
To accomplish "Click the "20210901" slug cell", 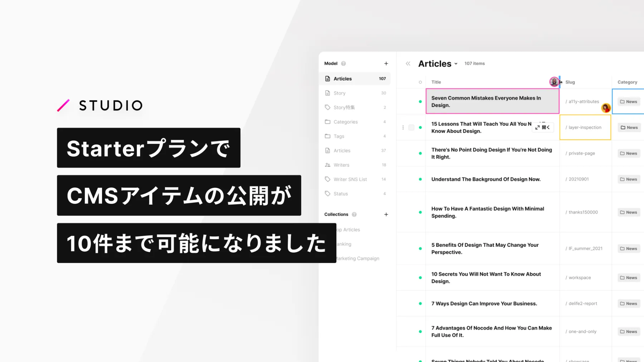I will pos(586,179).
